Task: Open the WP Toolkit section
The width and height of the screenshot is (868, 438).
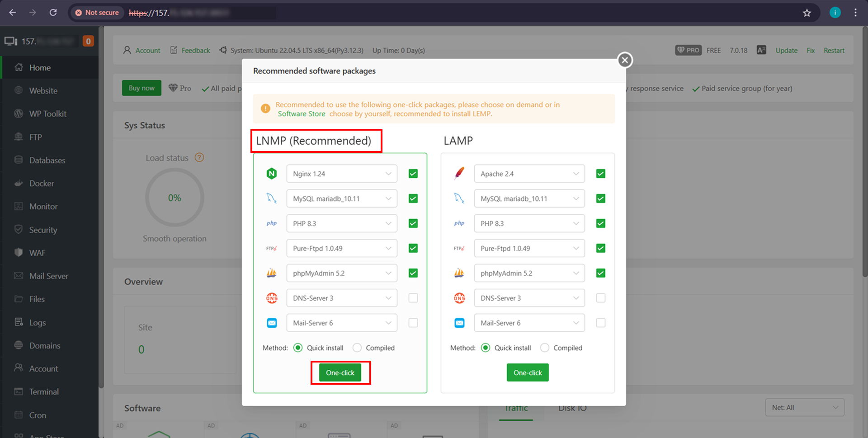Action: tap(47, 113)
